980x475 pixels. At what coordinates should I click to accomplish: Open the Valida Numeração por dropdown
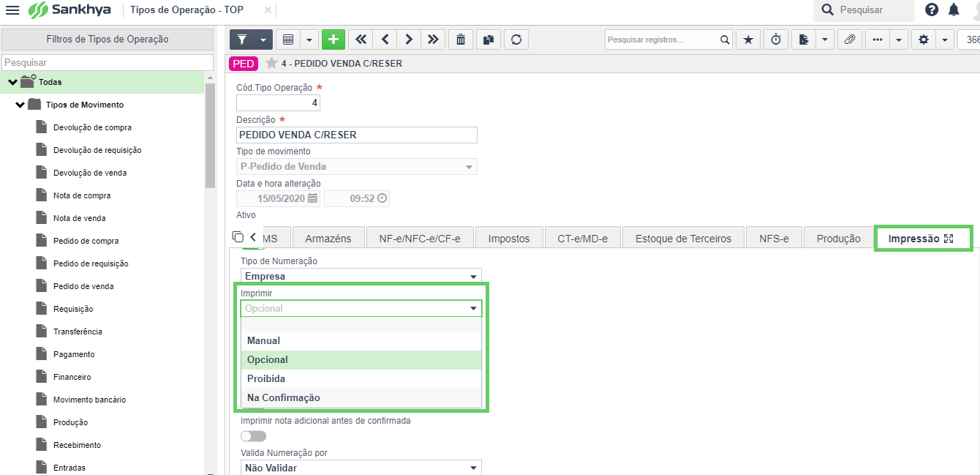tap(361, 468)
